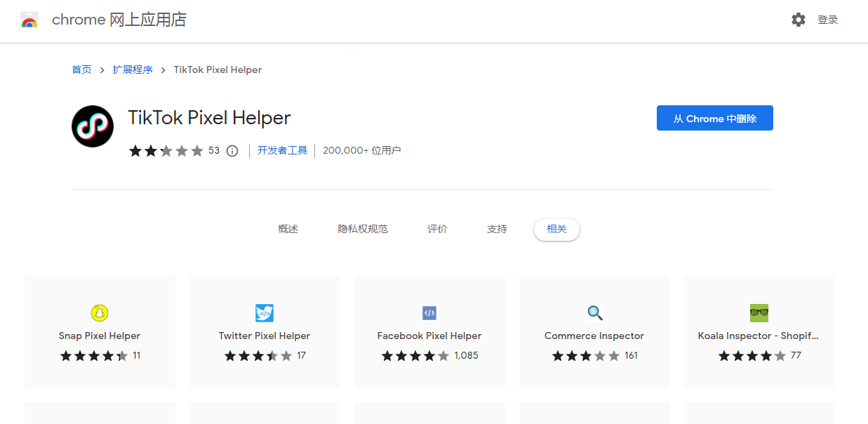The width and height of the screenshot is (868, 424).
Task: Click the 77 review count
Action: (x=796, y=356)
